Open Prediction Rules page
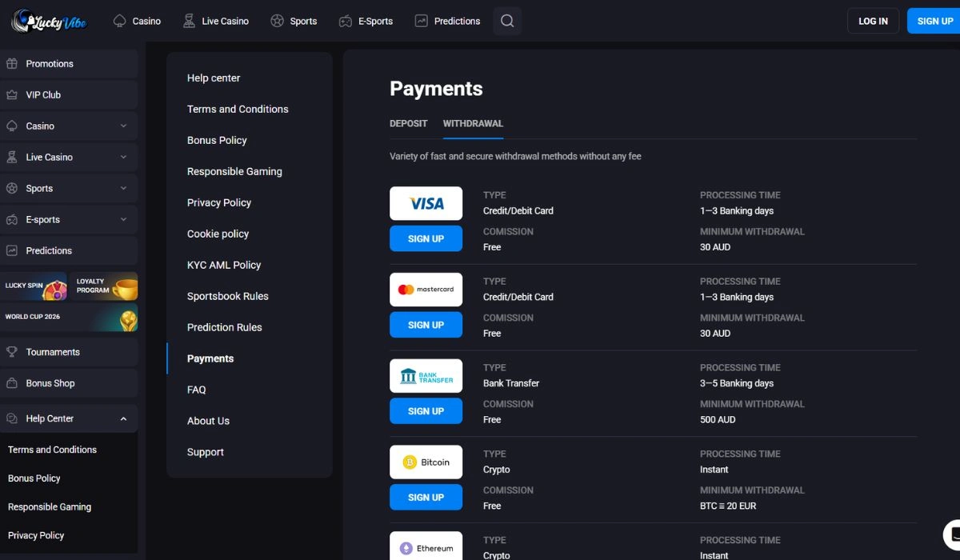This screenshot has height=560, width=960. (x=225, y=327)
